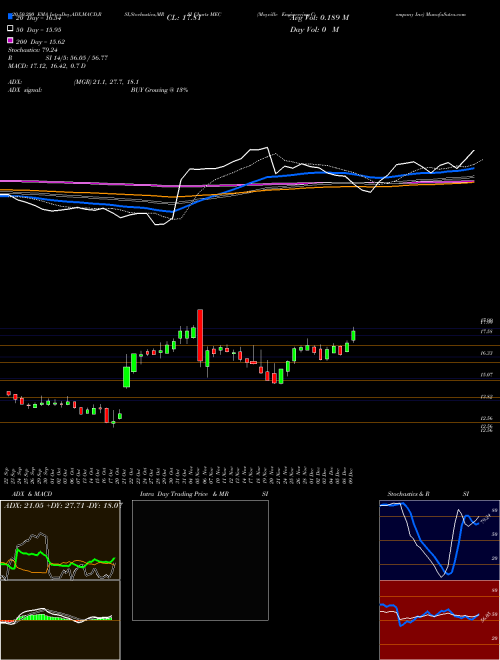This screenshot has width=500, height=660.
Task: Click the 'ADX: 21.05 +DY: 27.71 -DY: 18.07' header
Action: (63, 505)
